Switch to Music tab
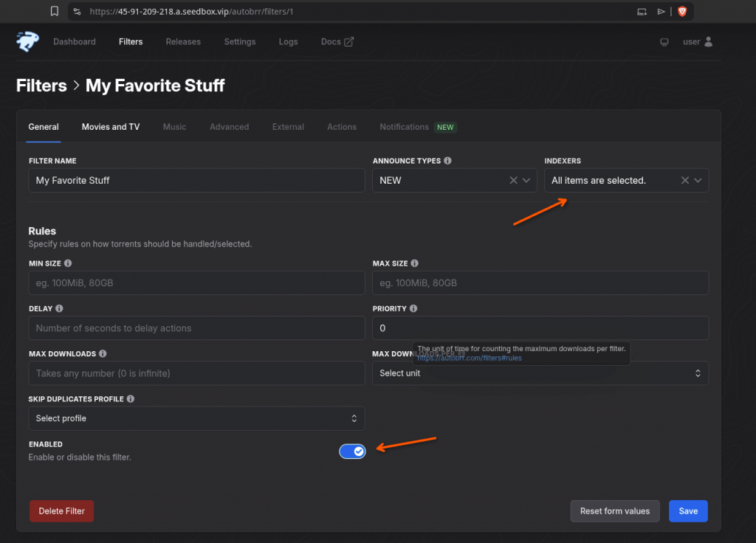 coord(174,127)
